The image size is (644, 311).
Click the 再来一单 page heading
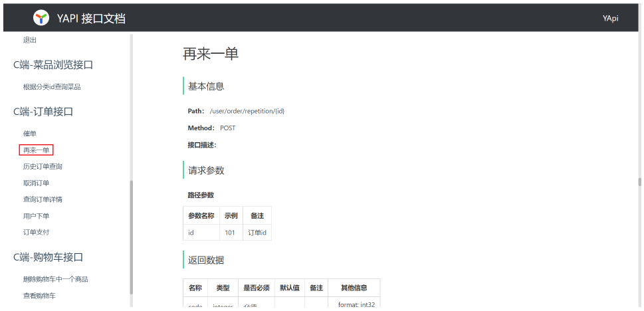pyautogui.click(x=211, y=54)
